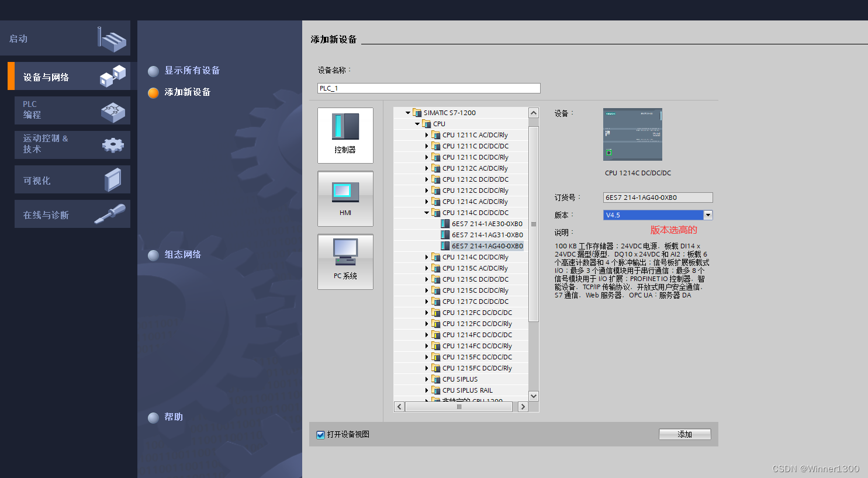This screenshot has height=478, width=868.
Task: Click folder icon of CPU 1212FC DC/DC/DC
Action: click(x=436, y=313)
